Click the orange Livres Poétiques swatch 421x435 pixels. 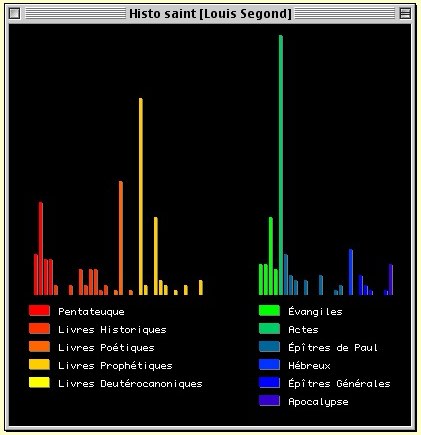(x=39, y=347)
